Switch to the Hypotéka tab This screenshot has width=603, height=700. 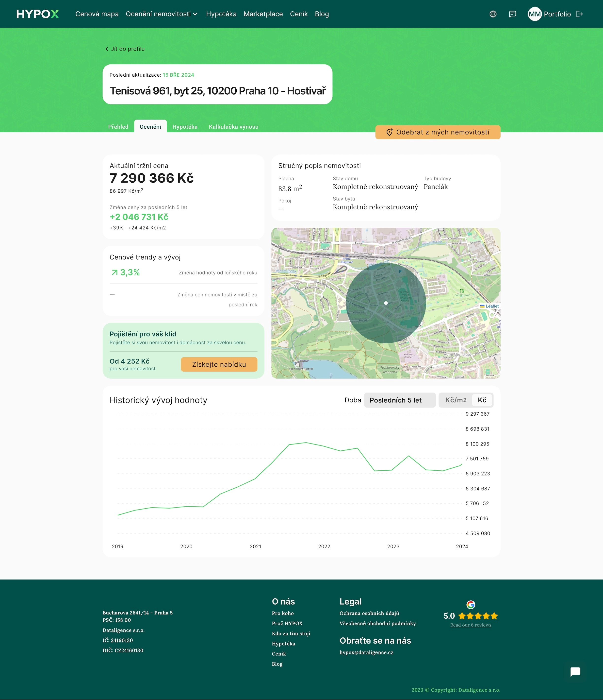coord(185,127)
